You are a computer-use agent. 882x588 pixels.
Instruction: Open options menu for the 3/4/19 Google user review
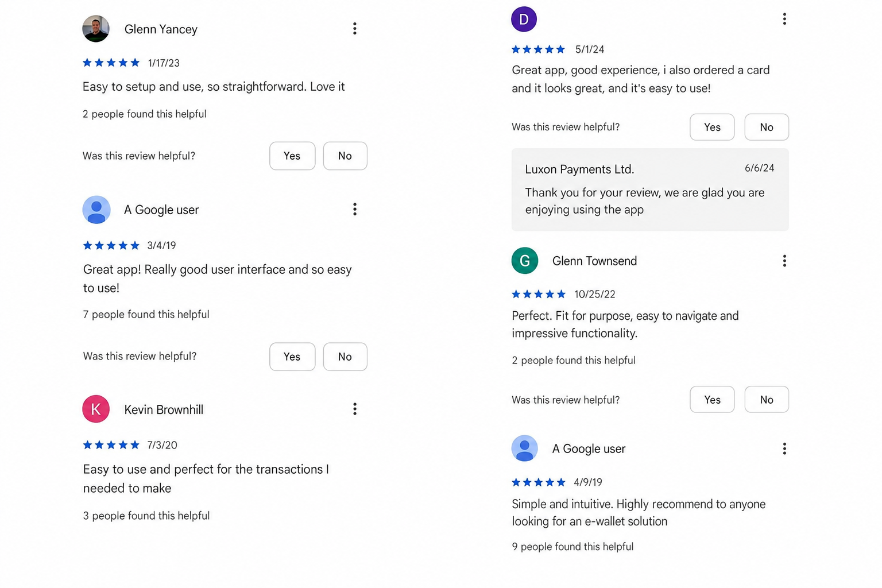click(354, 209)
